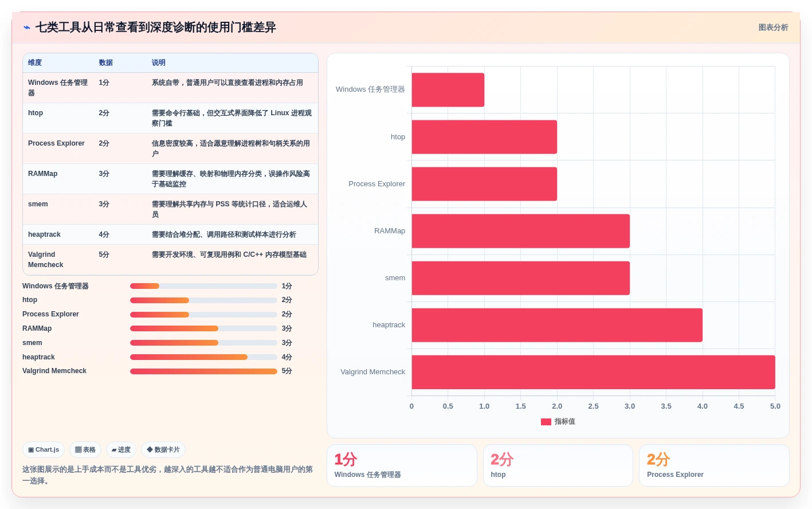Select the 数据卡片 tag chip
This screenshot has height=509, width=812.
click(x=163, y=450)
